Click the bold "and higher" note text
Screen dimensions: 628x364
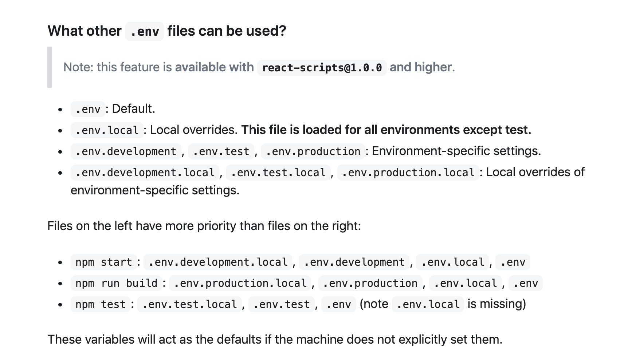[x=420, y=67]
